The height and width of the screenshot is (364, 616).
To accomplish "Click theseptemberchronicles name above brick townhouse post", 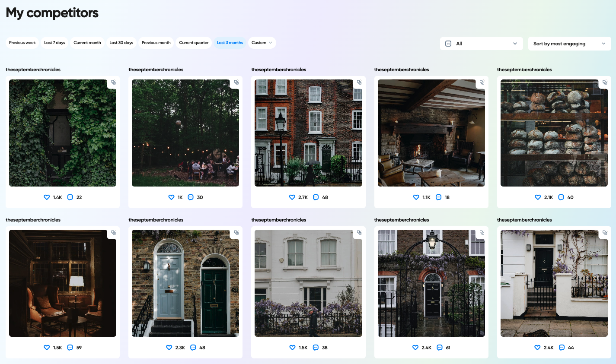I will 278,70.
